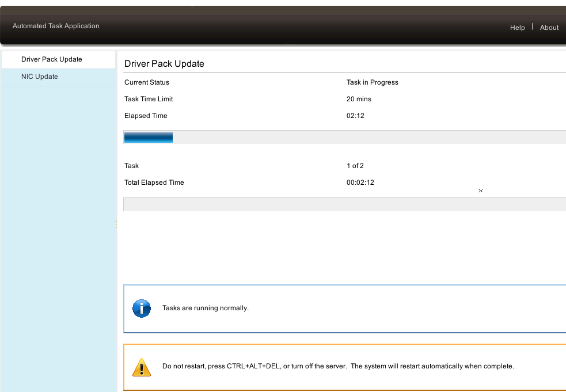This screenshot has height=392, width=566.
Task: Click the "Do not restart" warning text
Action: coord(338,366)
